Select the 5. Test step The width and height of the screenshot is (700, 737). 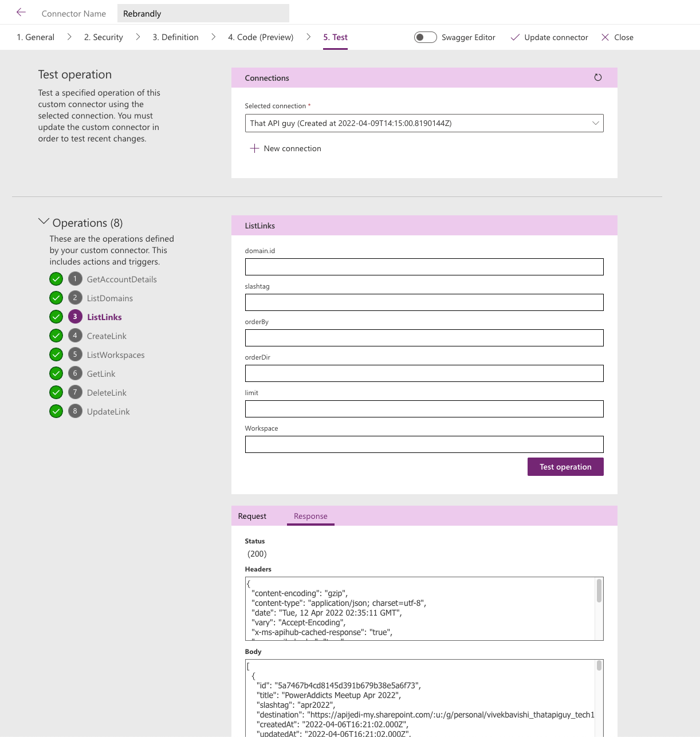[336, 37]
